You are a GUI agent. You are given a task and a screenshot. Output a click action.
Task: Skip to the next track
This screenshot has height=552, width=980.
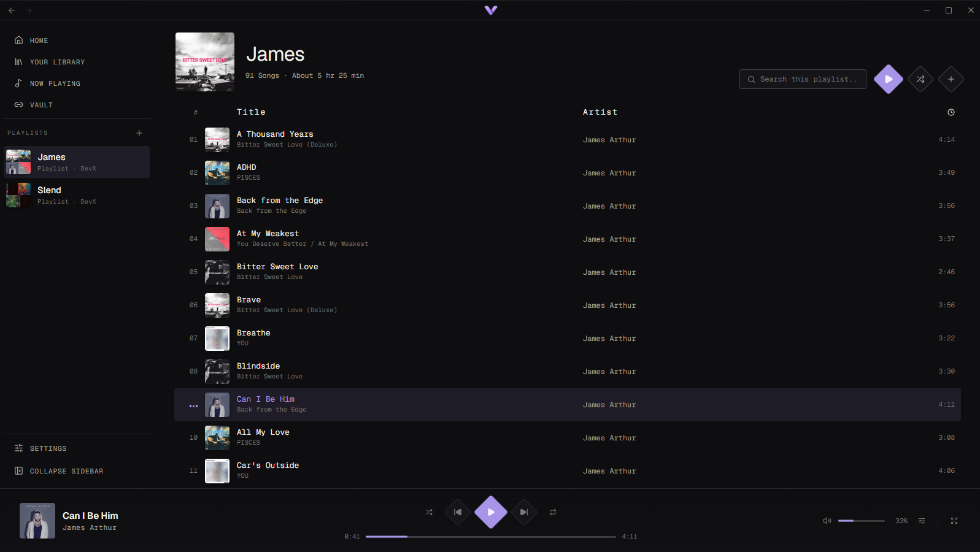[524, 512]
